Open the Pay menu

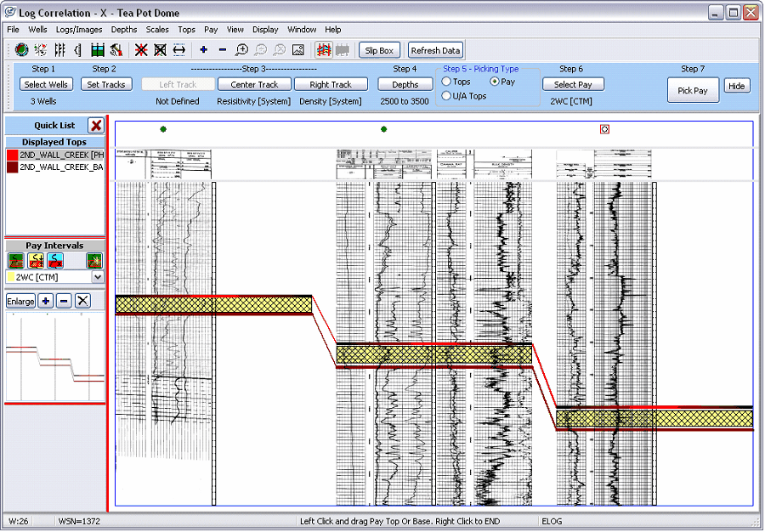[x=211, y=30]
